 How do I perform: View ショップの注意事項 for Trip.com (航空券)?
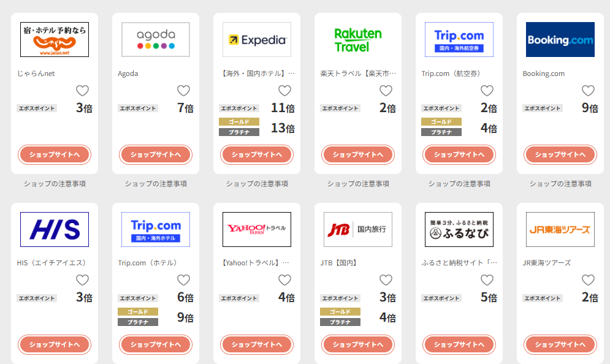tap(459, 184)
